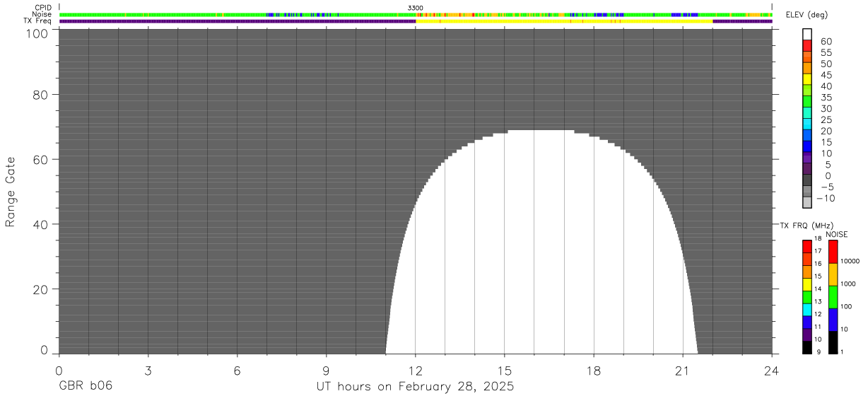Click ELEV legend value 60
This screenshot has height=401, width=868.
(826, 42)
